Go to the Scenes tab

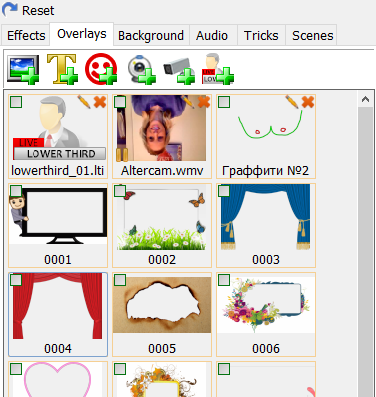tap(312, 35)
